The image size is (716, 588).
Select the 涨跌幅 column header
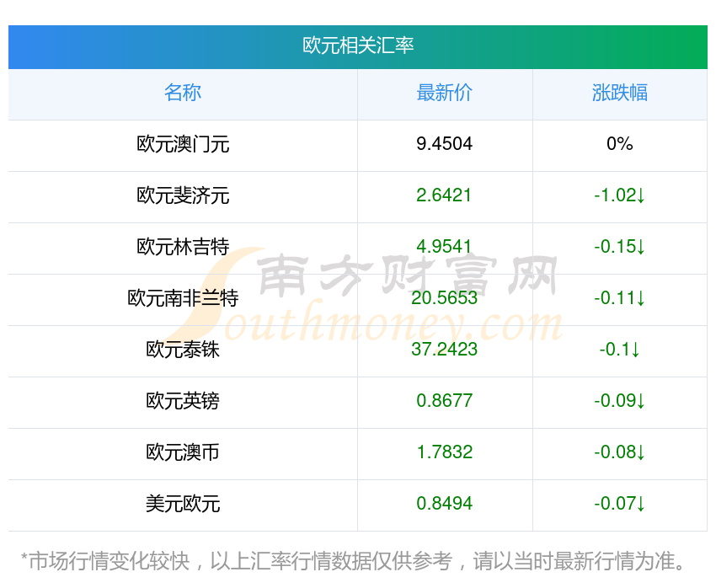coord(620,93)
